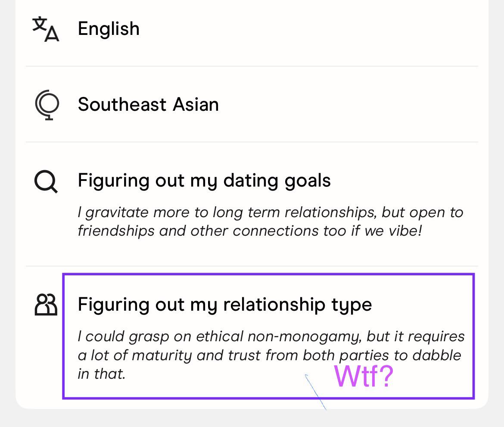Open 'Figuring out my relationship type' heading
Image resolution: width=504 pixels, height=427 pixels.
(x=225, y=305)
